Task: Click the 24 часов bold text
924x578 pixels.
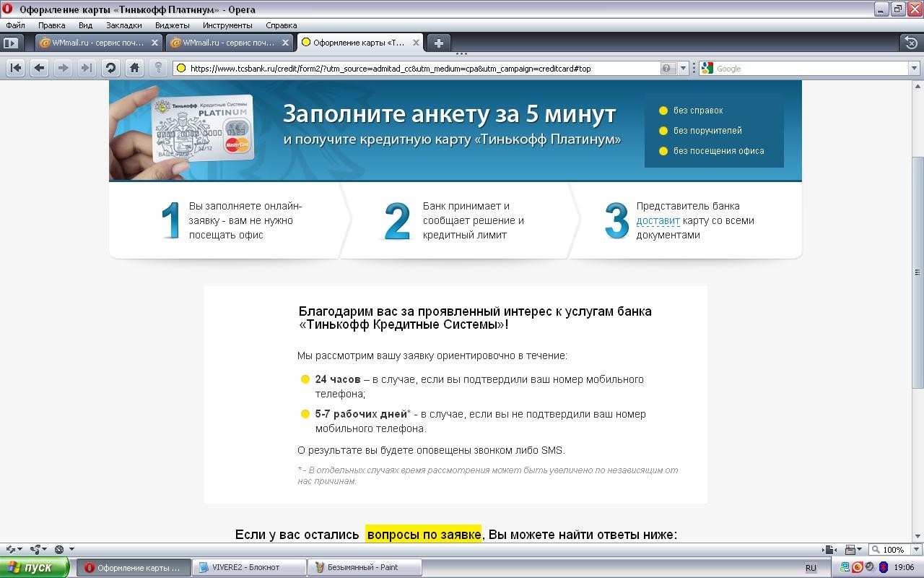Action: click(337, 379)
